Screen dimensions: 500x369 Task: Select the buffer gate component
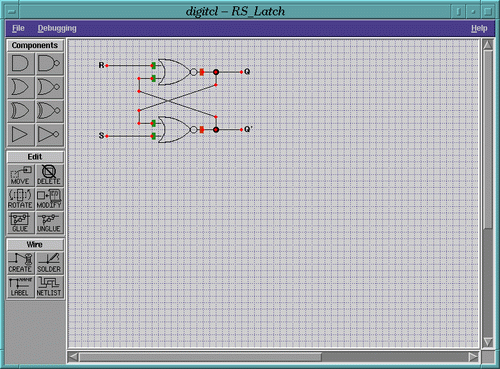click(x=20, y=135)
